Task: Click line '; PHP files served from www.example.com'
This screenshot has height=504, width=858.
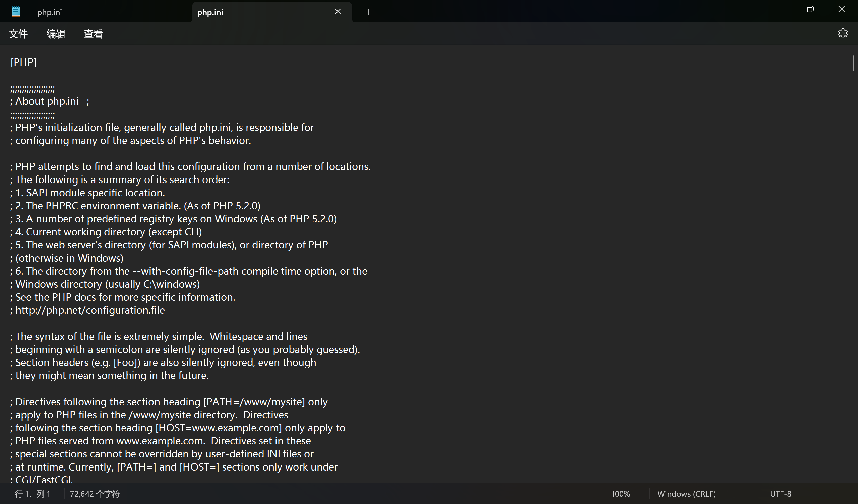Action: point(161,441)
